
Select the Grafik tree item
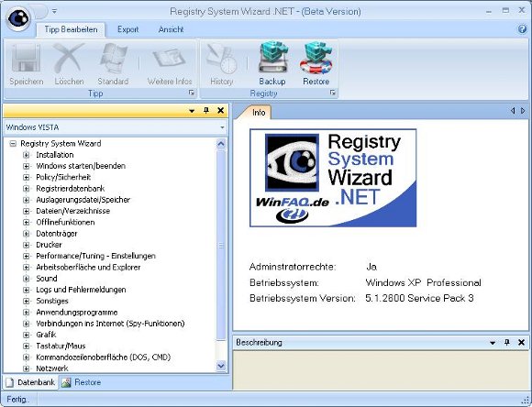click(46, 335)
